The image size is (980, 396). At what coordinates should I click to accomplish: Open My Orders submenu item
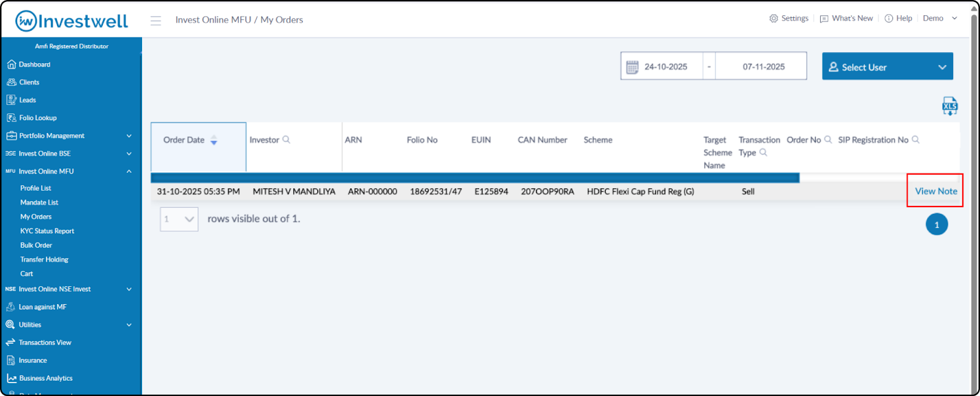click(36, 216)
